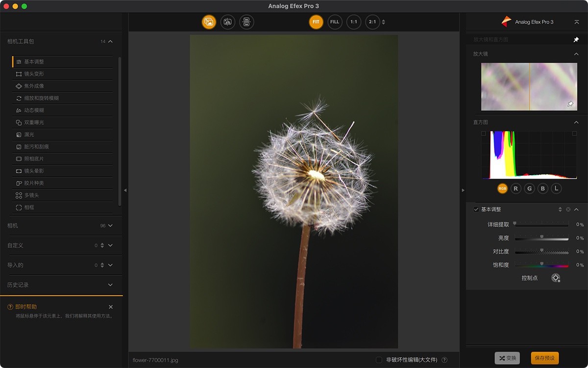Click the 保存预设 button

pyautogui.click(x=544, y=358)
